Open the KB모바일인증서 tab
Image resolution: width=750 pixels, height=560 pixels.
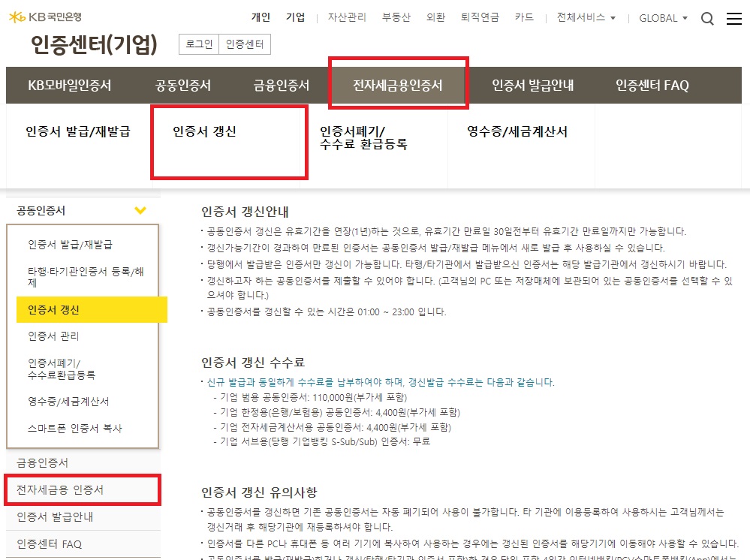point(70,85)
